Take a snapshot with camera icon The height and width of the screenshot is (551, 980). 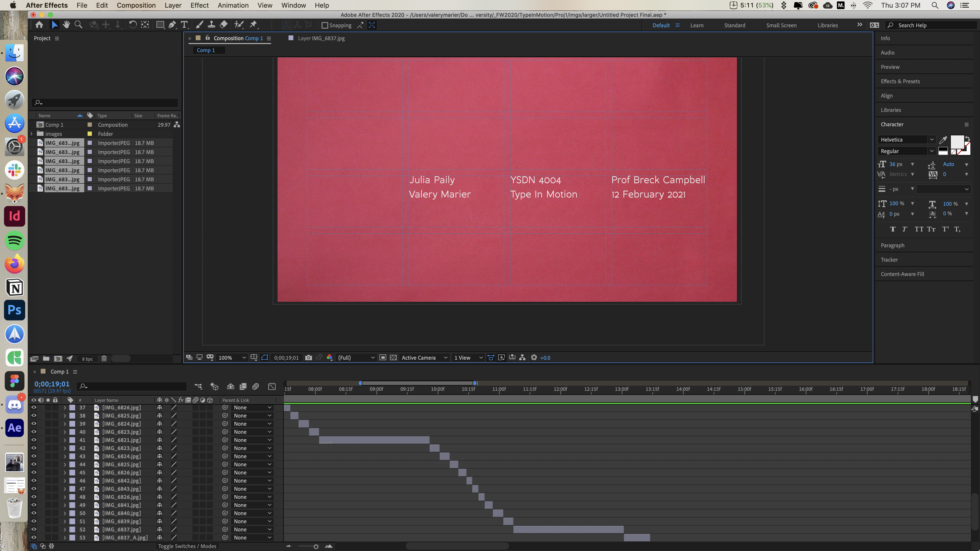[x=309, y=358]
